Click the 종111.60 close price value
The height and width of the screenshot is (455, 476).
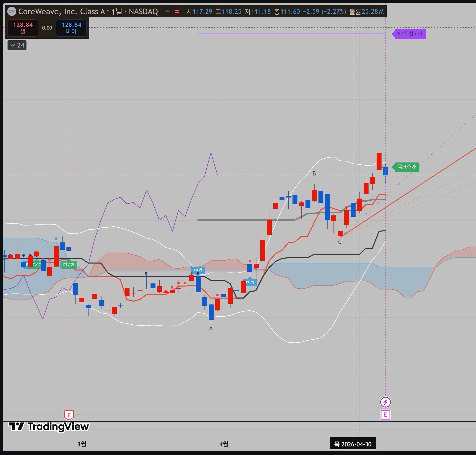[287, 12]
